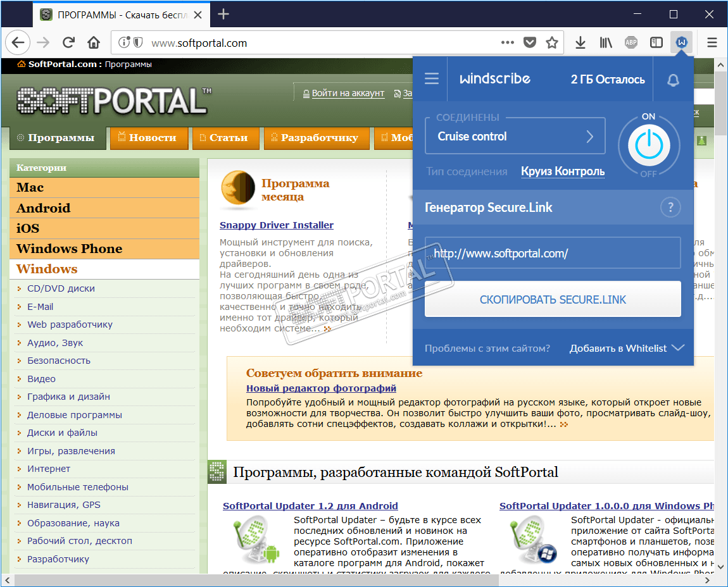Click the Adblock Plus ABP icon

(631, 42)
